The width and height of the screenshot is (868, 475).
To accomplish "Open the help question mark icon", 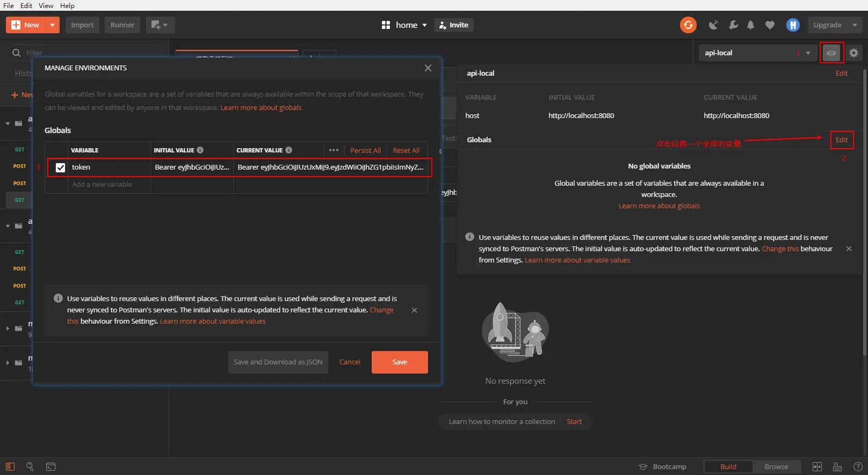I will coord(858,466).
